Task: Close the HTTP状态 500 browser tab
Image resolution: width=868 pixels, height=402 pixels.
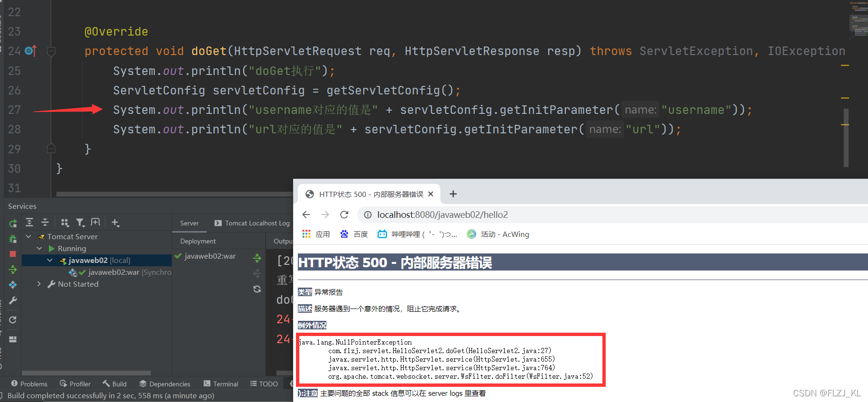Action: 431,194
